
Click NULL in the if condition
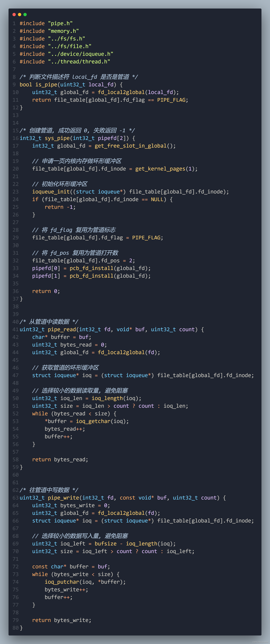pyautogui.click(x=157, y=199)
